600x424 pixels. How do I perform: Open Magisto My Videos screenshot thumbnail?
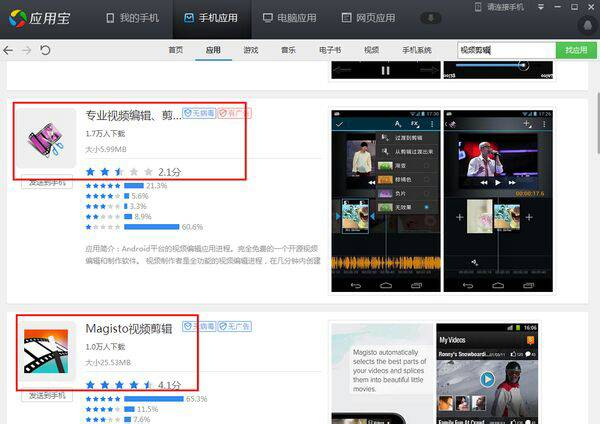(x=487, y=373)
